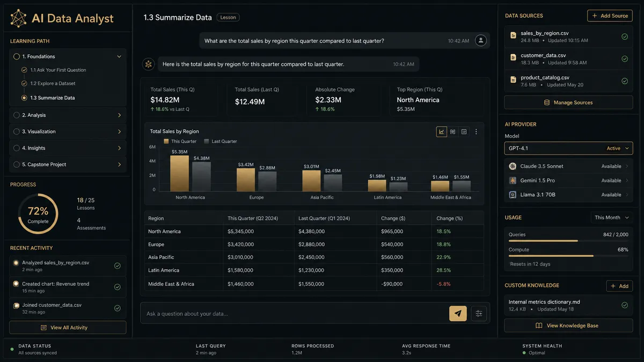Viewport: 644px width, 362px height.
Task: Select lesson 1.3 Summarize Data
Action: [x=53, y=98]
